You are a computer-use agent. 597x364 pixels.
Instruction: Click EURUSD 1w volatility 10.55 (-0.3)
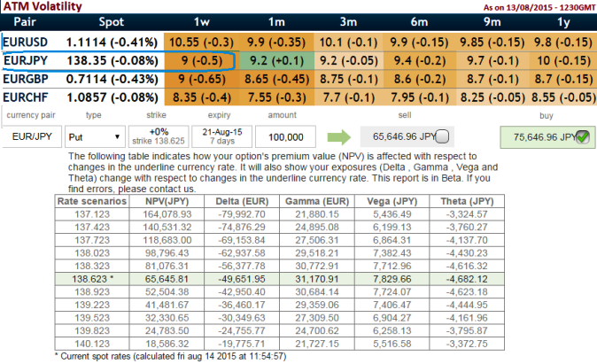(201, 42)
